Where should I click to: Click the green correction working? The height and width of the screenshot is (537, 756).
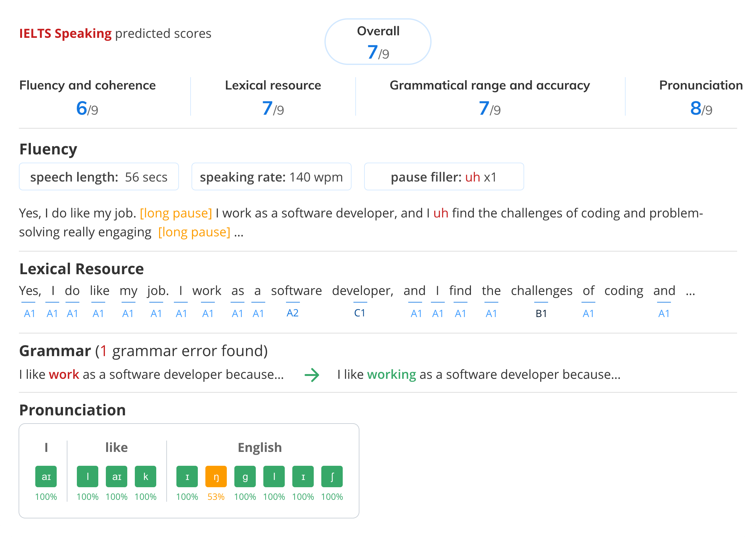[391, 375]
